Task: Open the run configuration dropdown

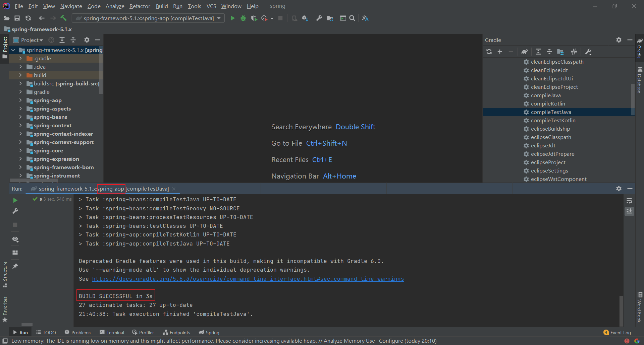Action: click(x=220, y=18)
